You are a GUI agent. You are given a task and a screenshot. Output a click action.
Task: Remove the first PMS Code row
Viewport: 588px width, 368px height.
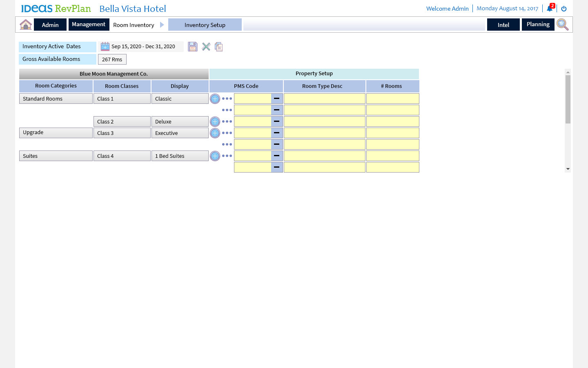(277, 99)
